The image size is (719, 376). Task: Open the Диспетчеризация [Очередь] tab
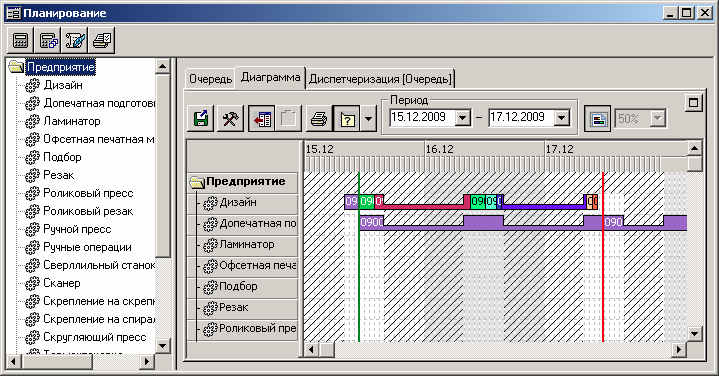(380, 79)
